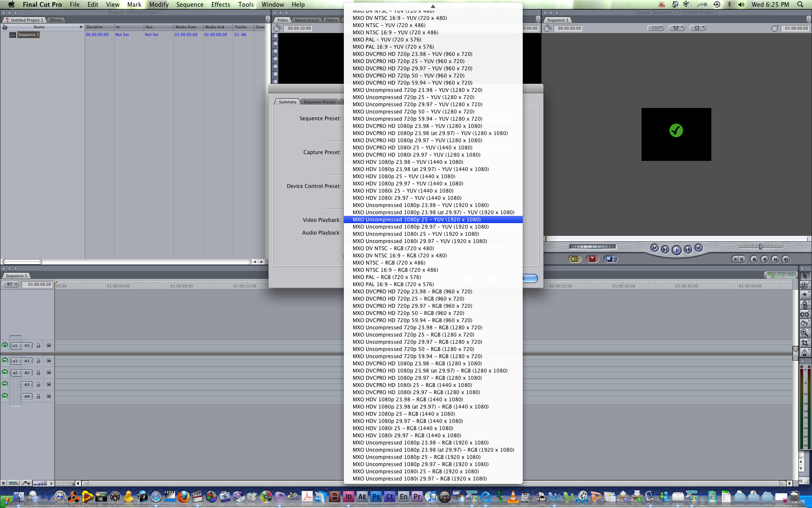
Task: Click Go to Previous Edit in Canvas
Action: click(x=654, y=248)
